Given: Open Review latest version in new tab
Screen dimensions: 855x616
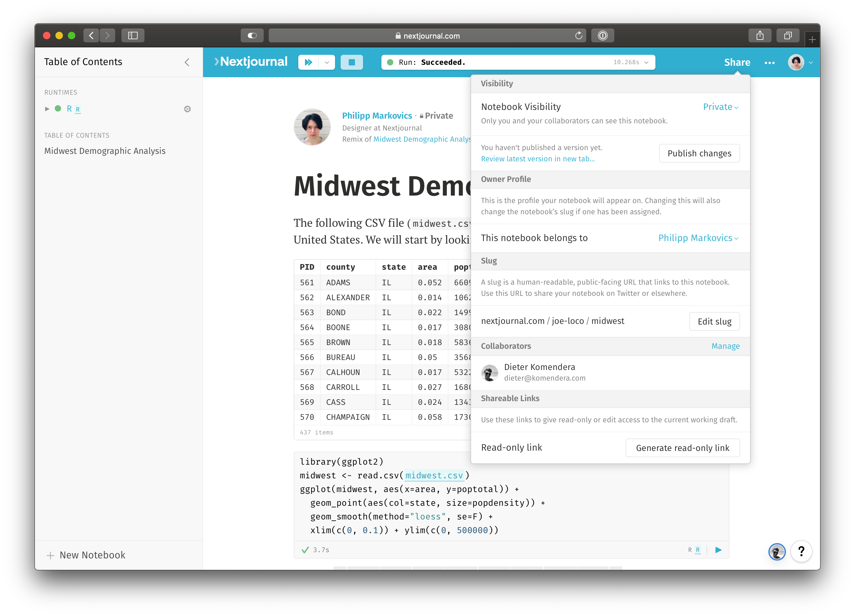Looking at the screenshot, I should click(x=538, y=159).
